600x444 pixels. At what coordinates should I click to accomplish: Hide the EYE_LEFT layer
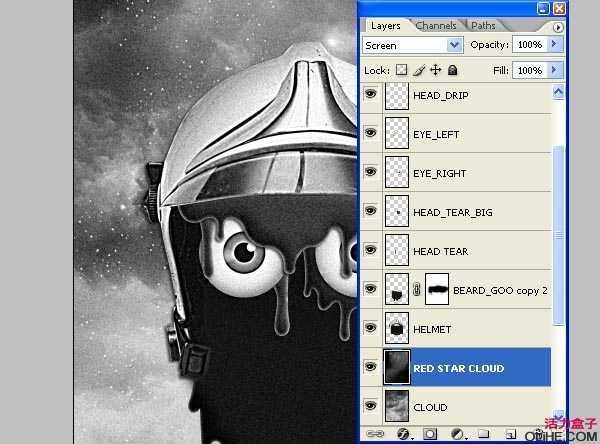371,134
